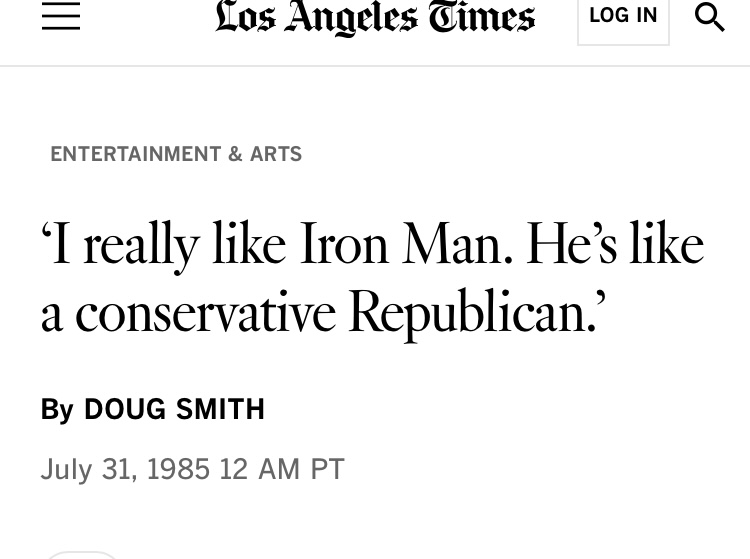Click the word 'Angeles' in the masthead

[351, 18]
